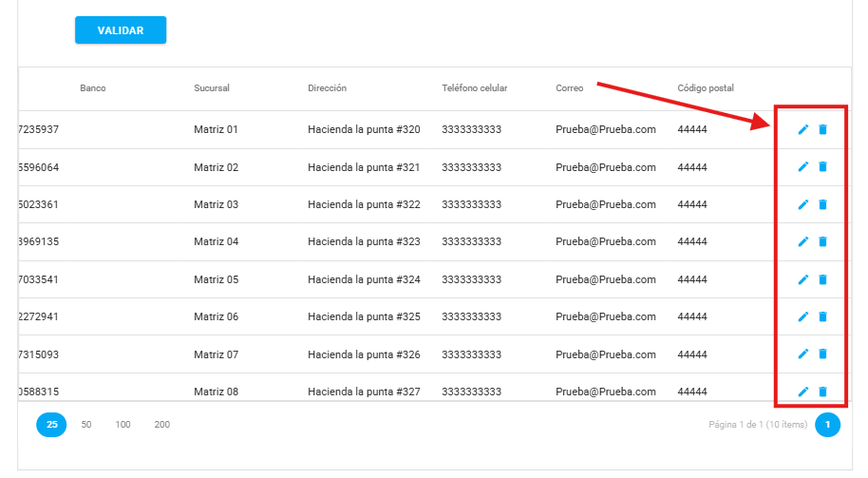Delete the Matriz 05 row
The image size is (868, 478).
coord(822,279)
